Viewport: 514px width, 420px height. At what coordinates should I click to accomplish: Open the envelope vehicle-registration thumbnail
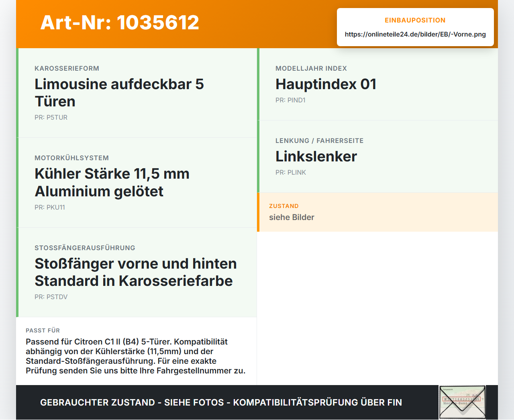462,402
